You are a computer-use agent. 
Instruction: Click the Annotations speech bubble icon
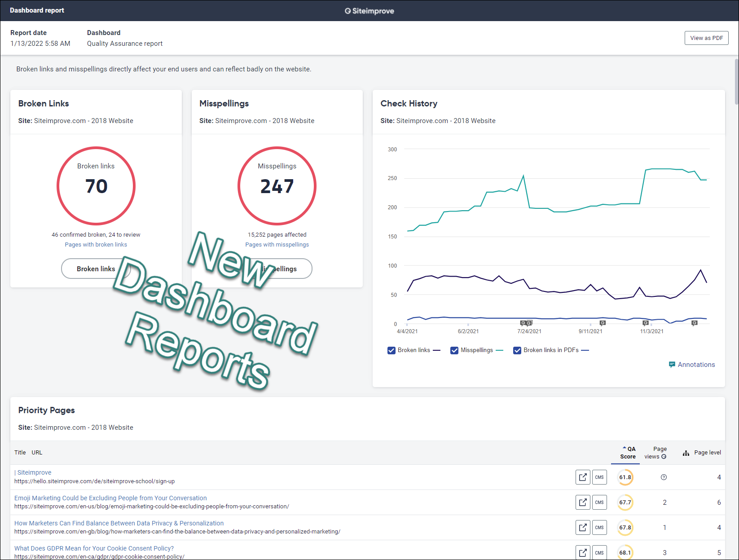pyautogui.click(x=672, y=365)
